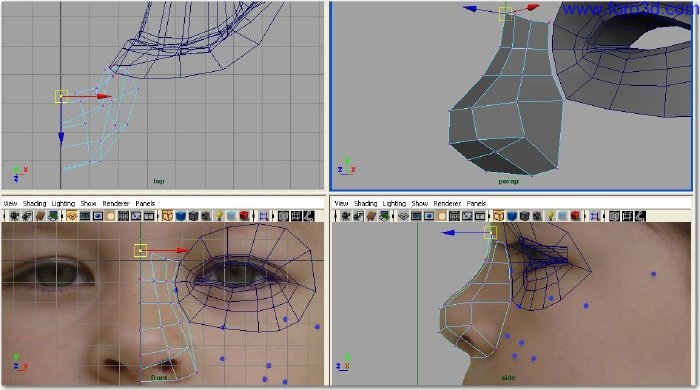
Task: Toggle resolution gate in side panel toolbar
Action: point(429,216)
